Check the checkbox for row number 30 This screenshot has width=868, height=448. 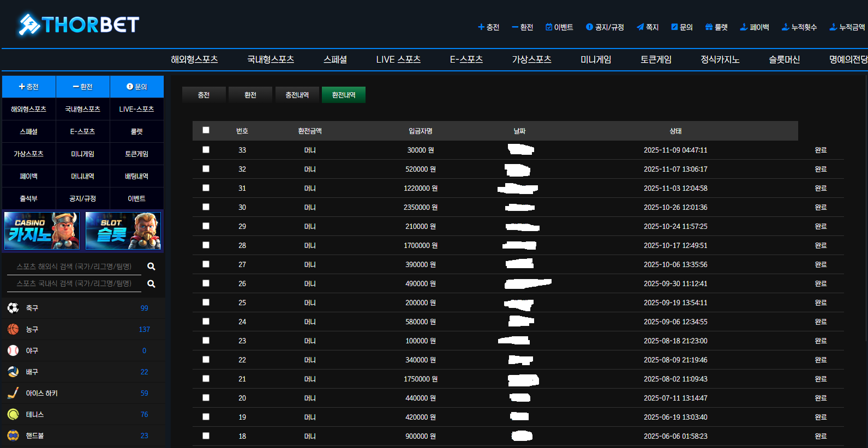pyautogui.click(x=206, y=207)
